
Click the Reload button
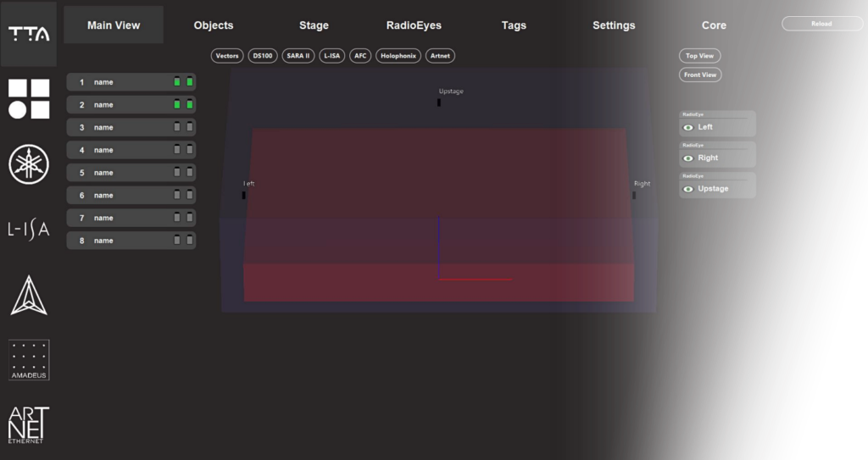[821, 24]
